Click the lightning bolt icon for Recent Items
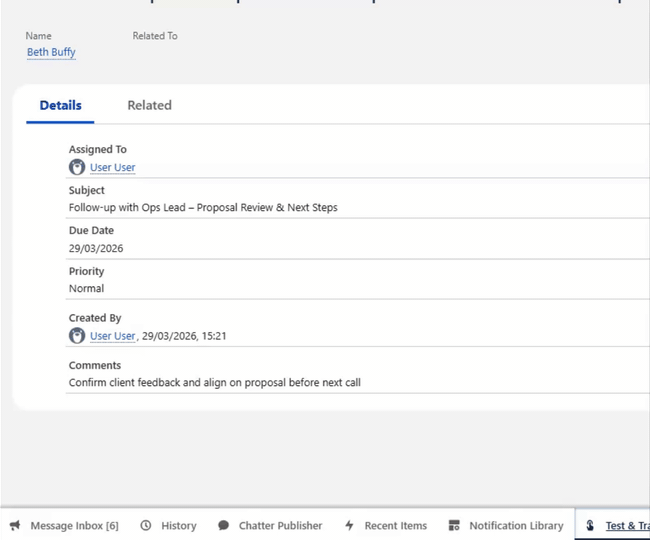This screenshot has width=650, height=540. (349, 525)
